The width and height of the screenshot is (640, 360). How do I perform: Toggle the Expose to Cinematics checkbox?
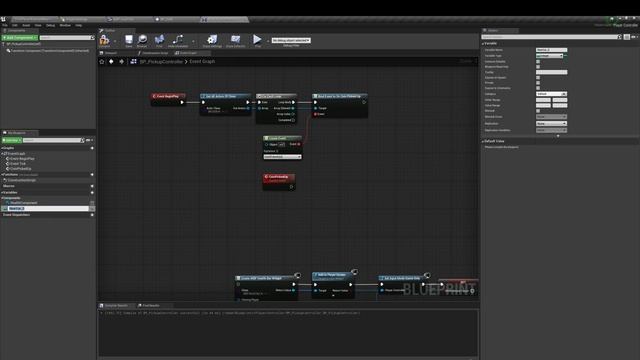pyautogui.click(x=538, y=88)
